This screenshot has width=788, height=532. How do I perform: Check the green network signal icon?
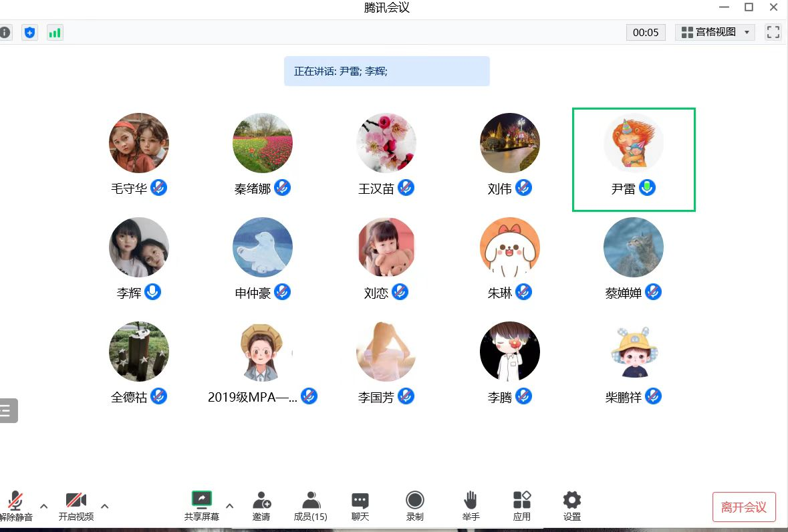(55, 32)
